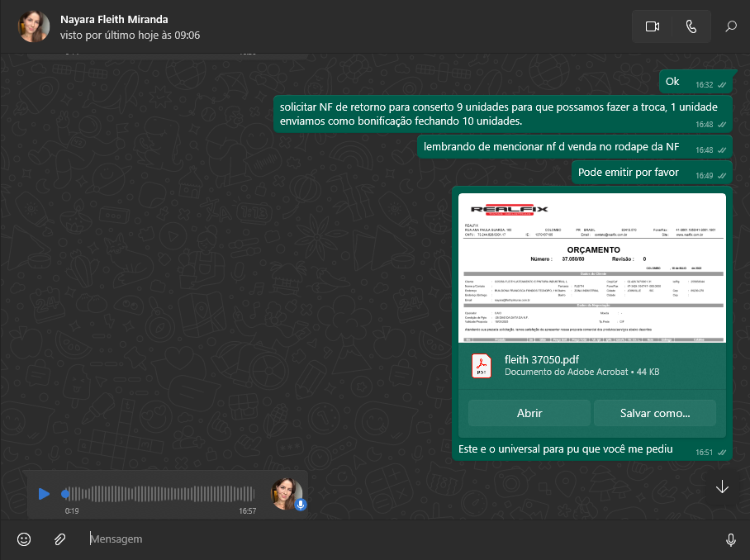Click the Salvar como... button
The image size is (750, 560).
pos(654,413)
